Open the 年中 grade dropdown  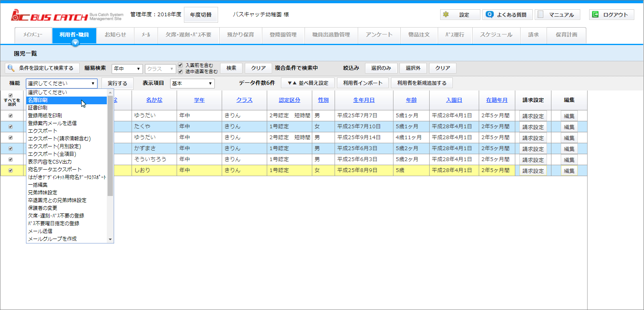127,69
